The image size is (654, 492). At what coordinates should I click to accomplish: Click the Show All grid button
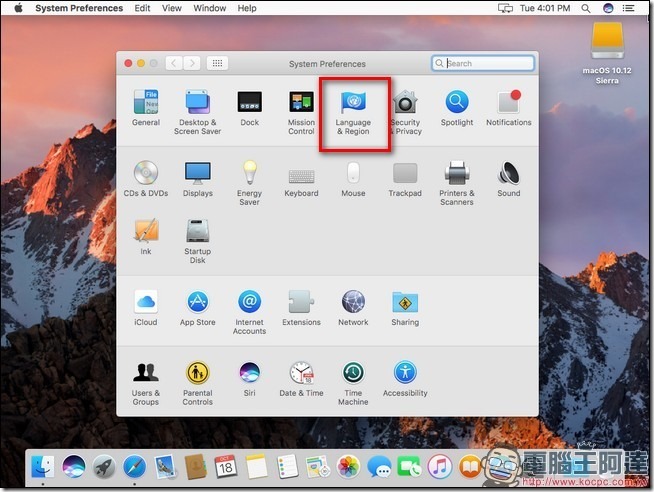[x=217, y=63]
